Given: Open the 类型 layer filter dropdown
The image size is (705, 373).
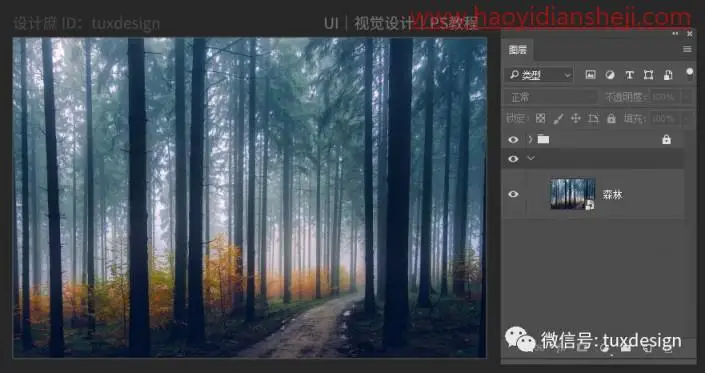Looking at the screenshot, I should [x=539, y=75].
